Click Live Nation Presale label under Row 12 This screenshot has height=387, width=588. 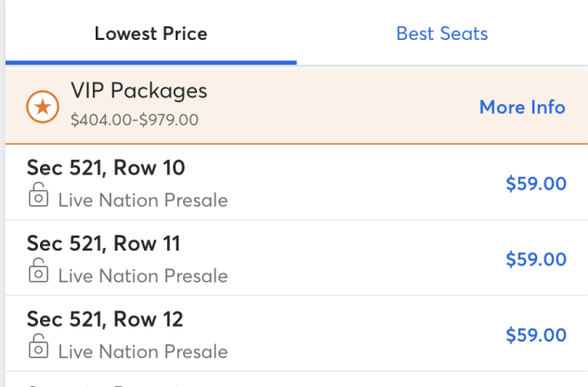tap(143, 352)
